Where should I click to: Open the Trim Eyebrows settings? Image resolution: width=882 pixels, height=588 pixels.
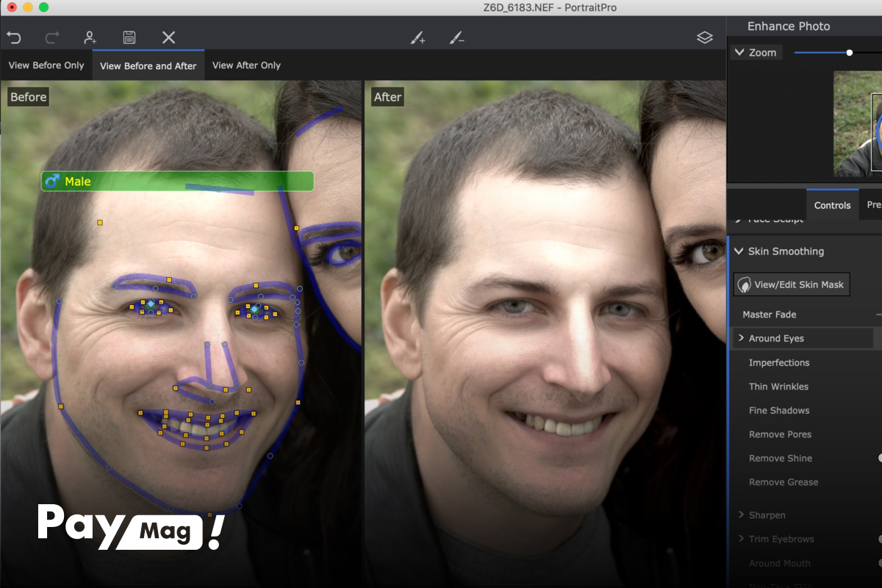point(781,539)
